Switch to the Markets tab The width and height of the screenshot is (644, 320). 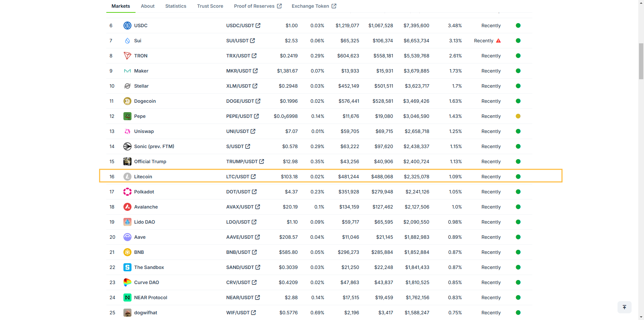tap(121, 6)
